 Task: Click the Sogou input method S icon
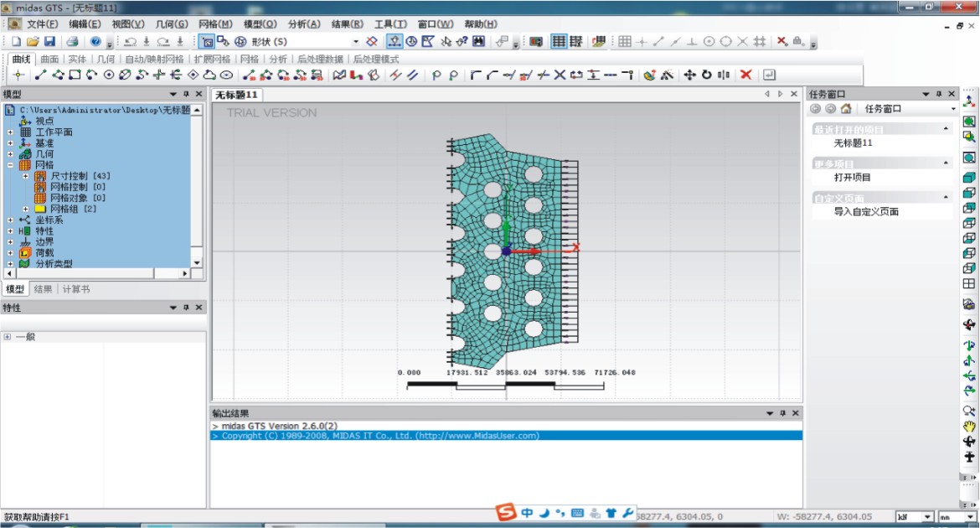[x=506, y=512]
